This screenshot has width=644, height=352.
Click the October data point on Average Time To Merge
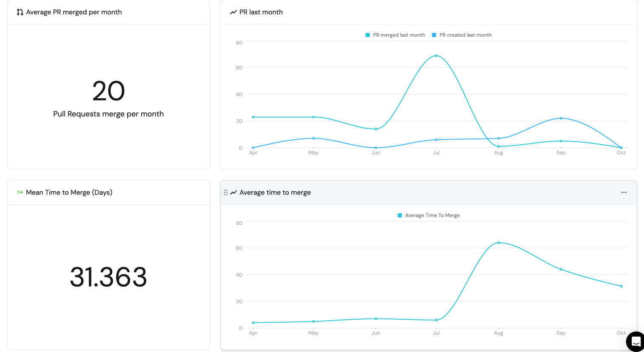621,286
